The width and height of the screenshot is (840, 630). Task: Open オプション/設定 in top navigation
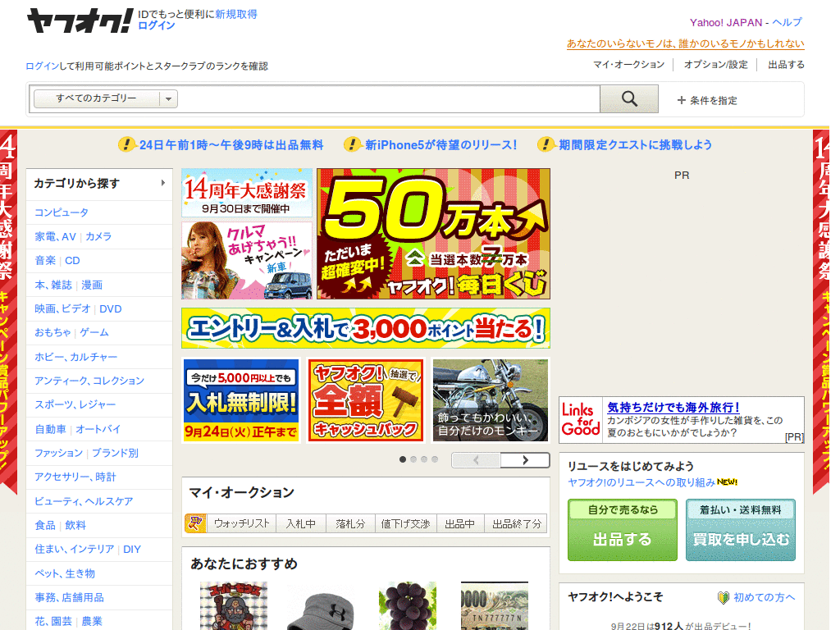pyautogui.click(x=715, y=64)
